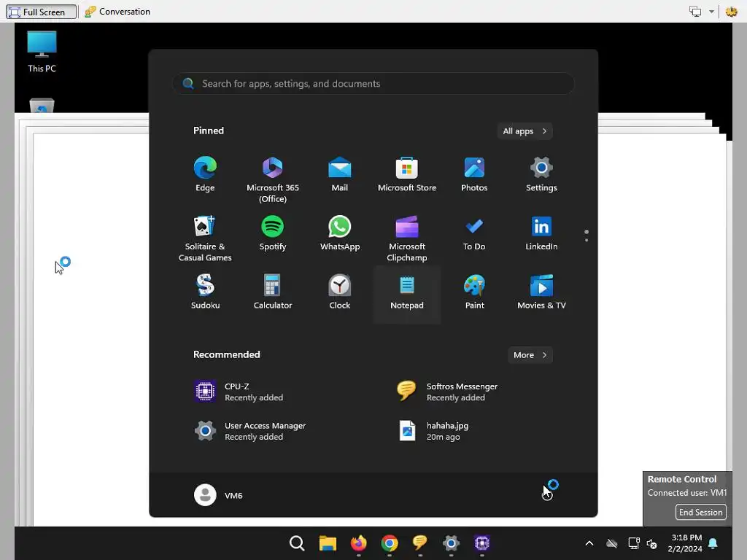End the remote control session

click(x=701, y=513)
